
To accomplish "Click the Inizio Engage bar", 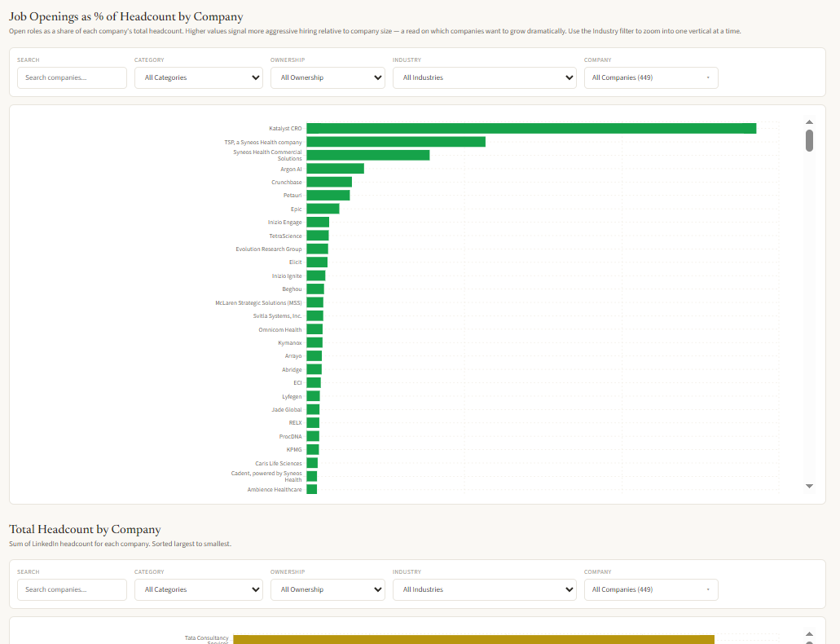I will click(x=318, y=222).
